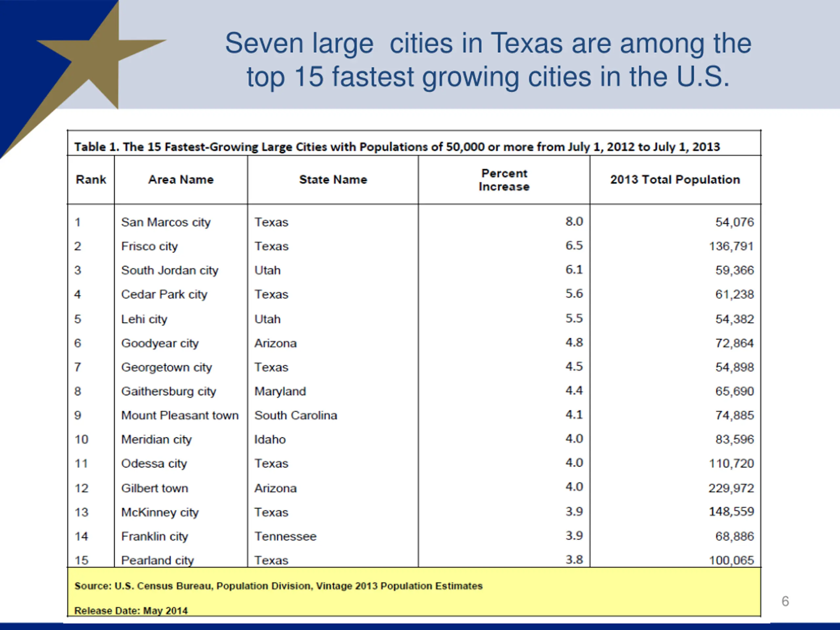Select the Cedar Park city cell

pyautogui.click(x=164, y=294)
